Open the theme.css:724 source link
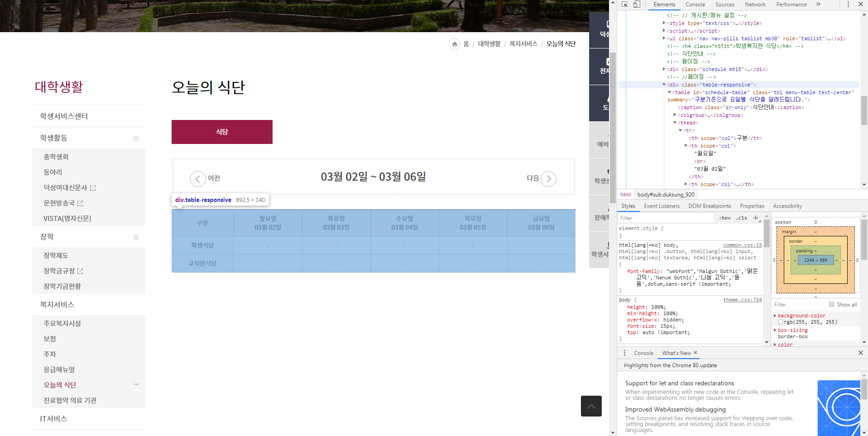 coord(742,300)
